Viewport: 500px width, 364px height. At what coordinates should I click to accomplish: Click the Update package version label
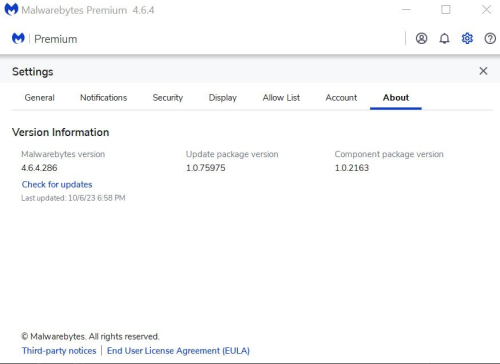point(232,154)
